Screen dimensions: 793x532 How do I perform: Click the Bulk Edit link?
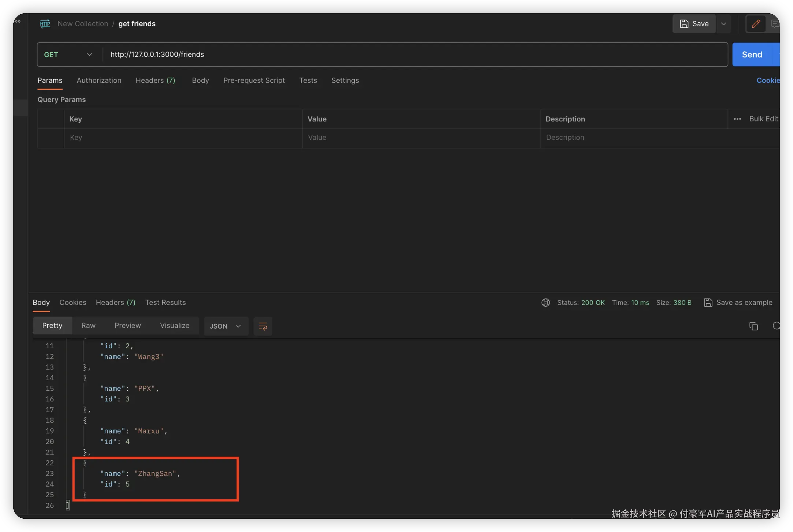point(764,119)
